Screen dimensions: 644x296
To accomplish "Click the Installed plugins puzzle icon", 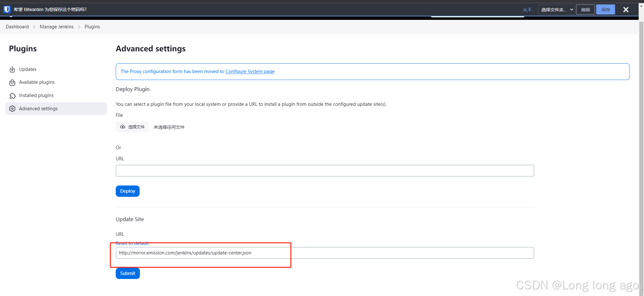I will [12, 96].
